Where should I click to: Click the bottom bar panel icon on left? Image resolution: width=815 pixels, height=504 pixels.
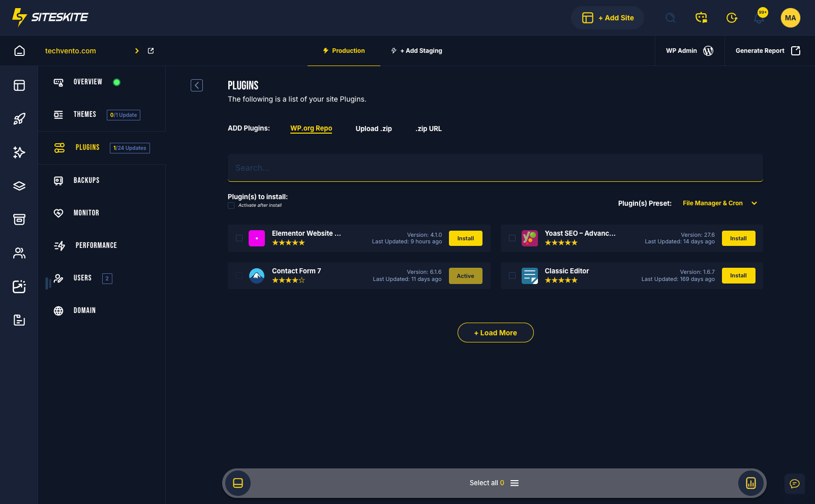point(238,483)
